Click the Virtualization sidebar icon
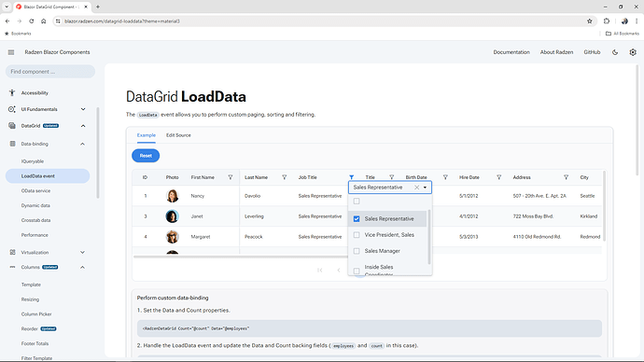 (x=12, y=252)
